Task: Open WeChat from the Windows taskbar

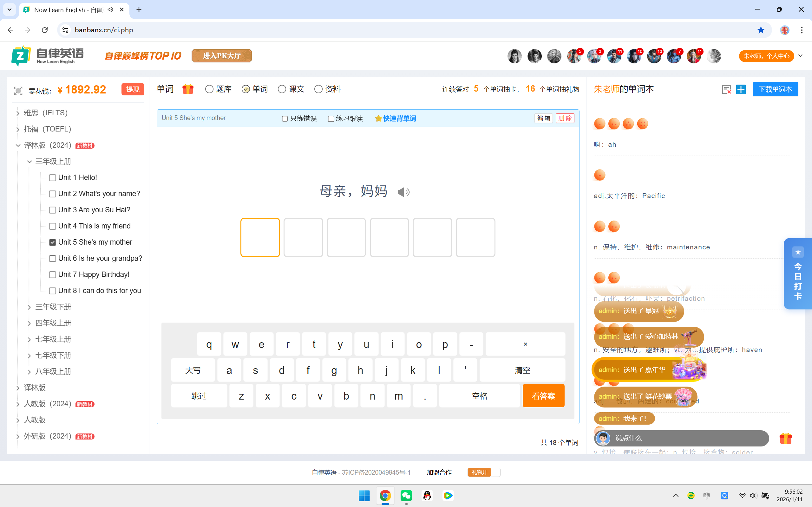Action: click(x=406, y=495)
